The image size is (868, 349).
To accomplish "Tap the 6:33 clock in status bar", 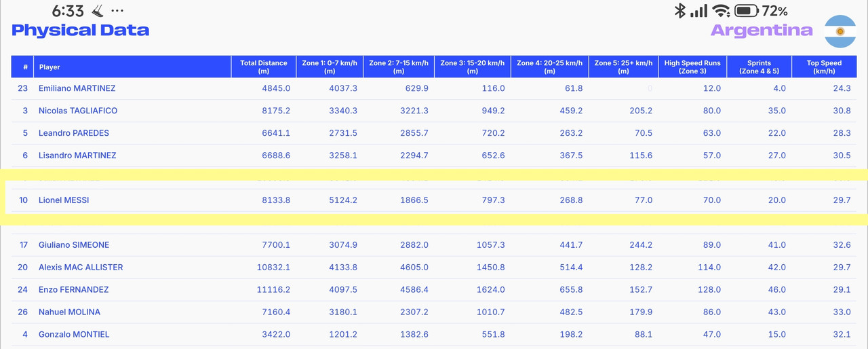I will [x=68, y=12].
